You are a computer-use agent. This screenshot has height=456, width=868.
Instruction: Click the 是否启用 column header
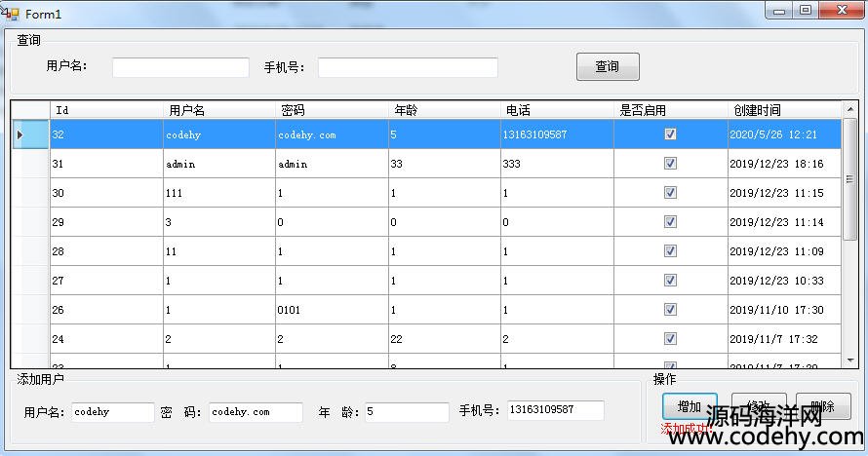pyautogui.click(x=671, y=110)
